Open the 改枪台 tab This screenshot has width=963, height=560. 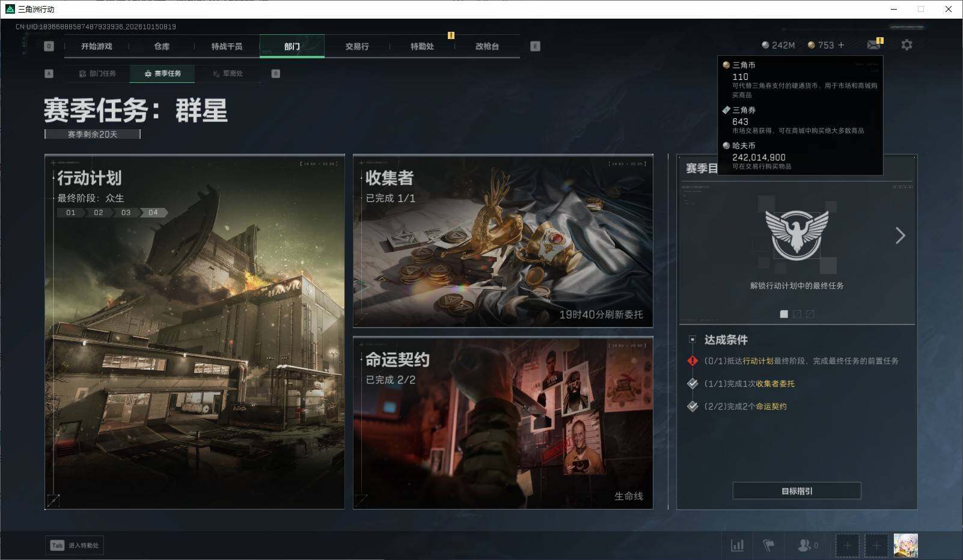(x=487, y=46)
